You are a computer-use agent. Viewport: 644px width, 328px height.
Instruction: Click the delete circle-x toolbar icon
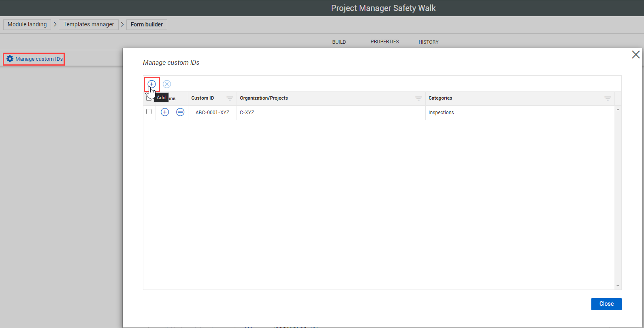point(167,84)
